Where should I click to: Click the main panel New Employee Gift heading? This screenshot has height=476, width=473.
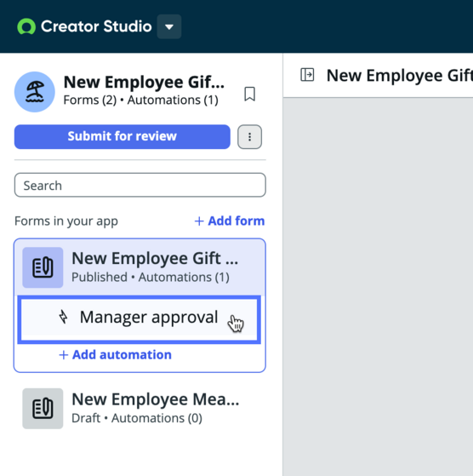pos(400,75)
